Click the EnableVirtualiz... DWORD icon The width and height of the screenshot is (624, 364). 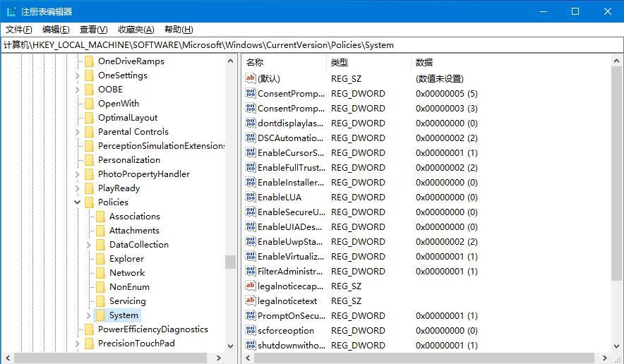click(x=251, y=256)
